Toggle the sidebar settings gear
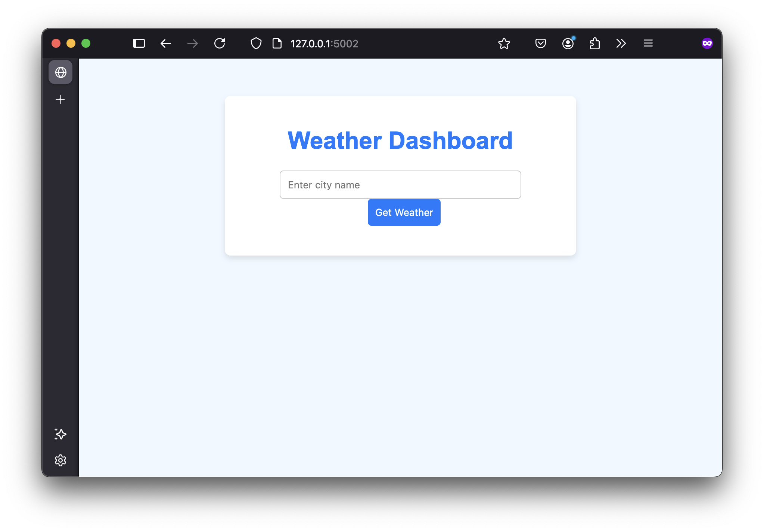This screenshot has height=532, width=764. (60, 460)
